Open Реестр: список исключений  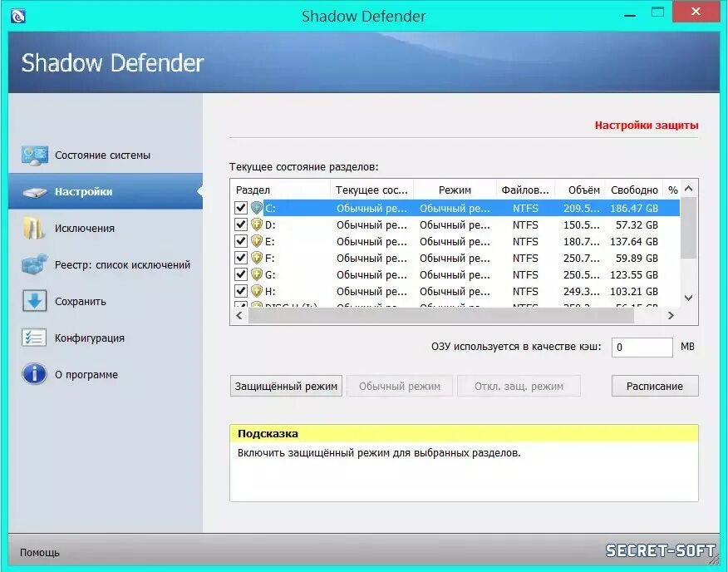tap(106, 265)
